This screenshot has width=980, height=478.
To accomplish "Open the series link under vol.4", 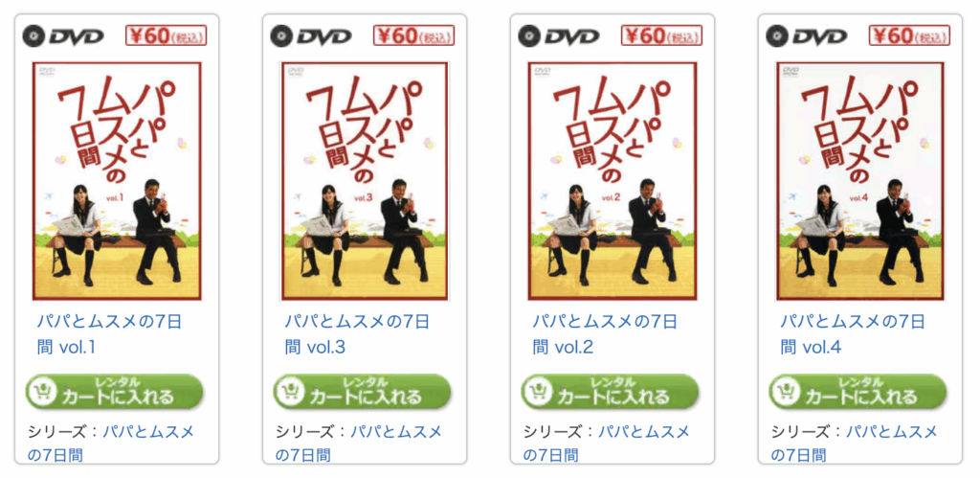I will [x=854, y=443].
